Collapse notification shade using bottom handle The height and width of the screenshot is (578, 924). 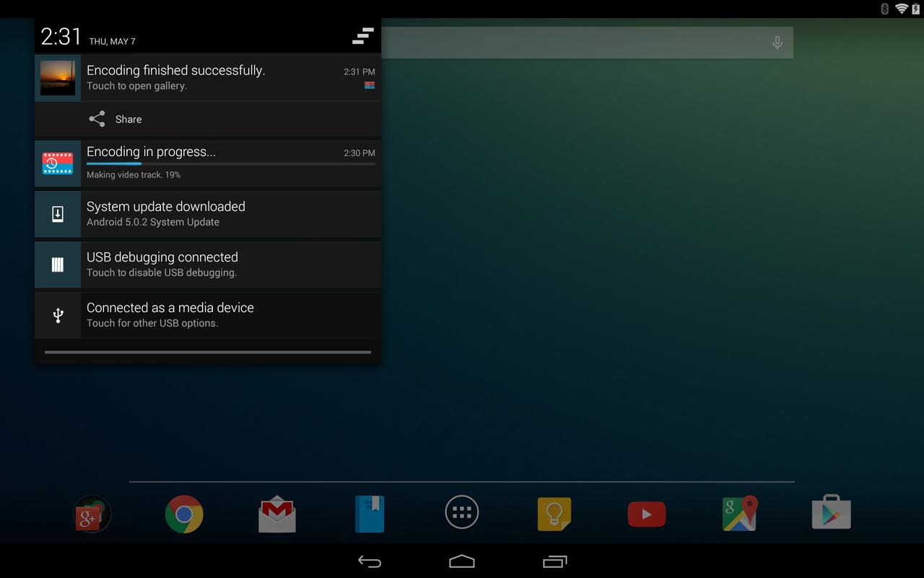click(x=208, y=353)
